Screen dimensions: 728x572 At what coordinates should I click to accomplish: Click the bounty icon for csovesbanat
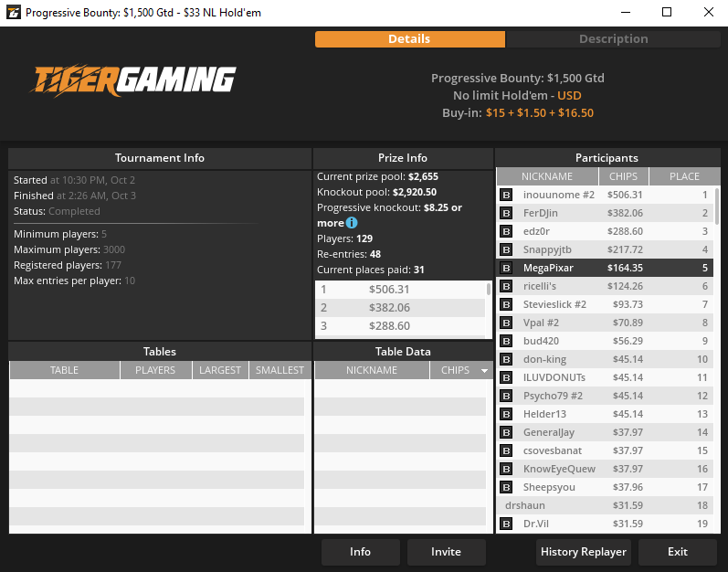pyautogui.click(x=506, y=450)
